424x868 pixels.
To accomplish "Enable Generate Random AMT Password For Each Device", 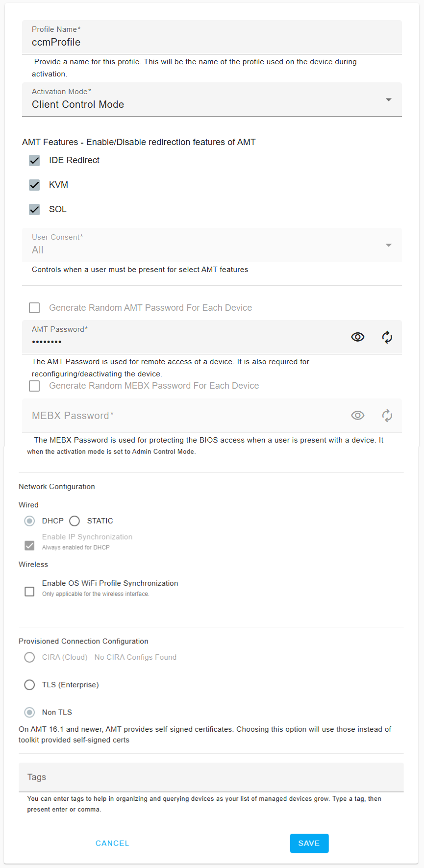I will tap(34, 308).
